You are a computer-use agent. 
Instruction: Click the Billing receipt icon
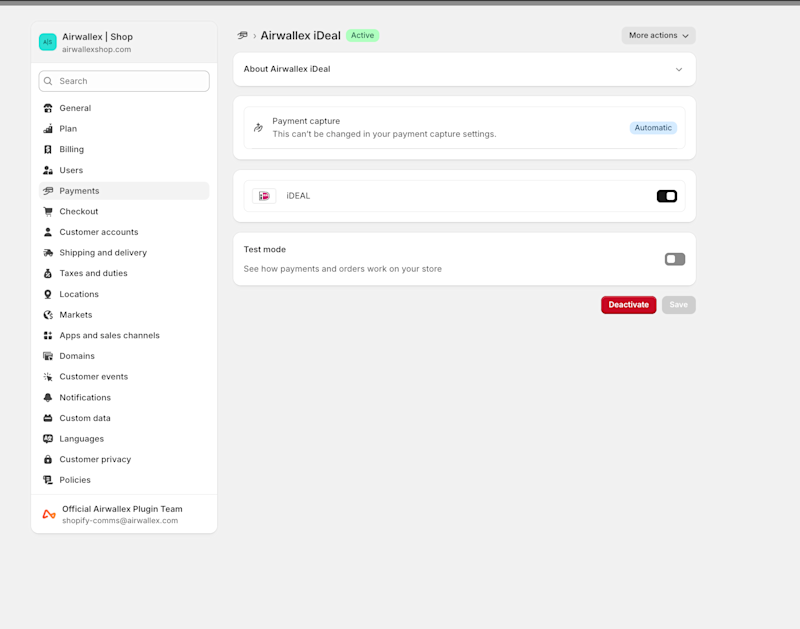(48, 149)
